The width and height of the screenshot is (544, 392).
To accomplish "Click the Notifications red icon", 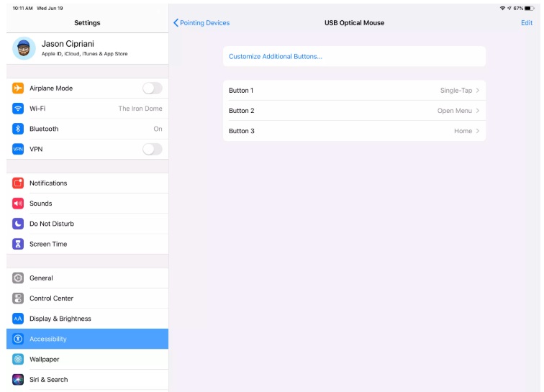I will pos(18,183).
